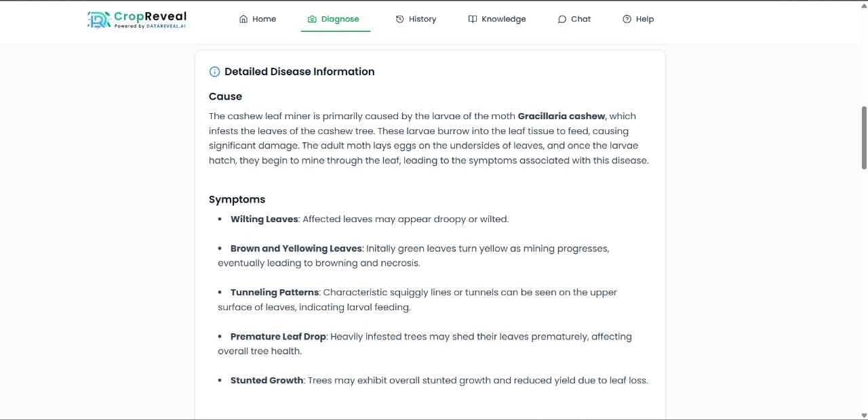Click the Help question mark icon
Viewport: 868px width, 420px height.
coord(627,19)
